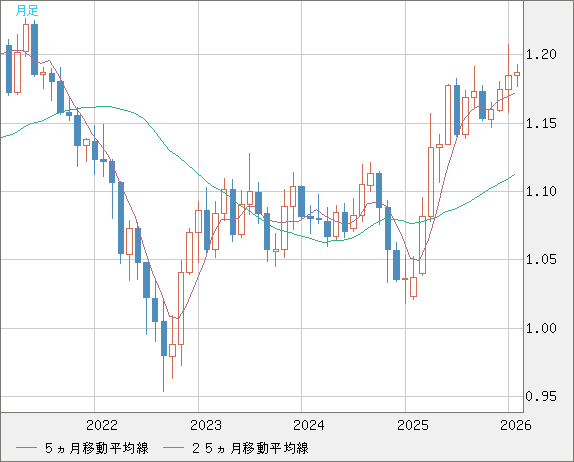Click the pink 5-month legend line swatch
This screenshot has width=574, height=462.
point(26,448)
